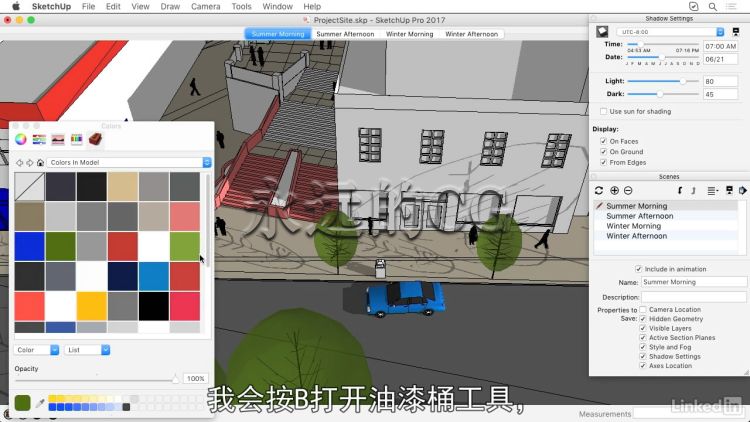Image resolution: width=750 pixels, height=422 pixels.
Task: Click the forward arrow in Colors panel
Action: (x=30, y=163)
